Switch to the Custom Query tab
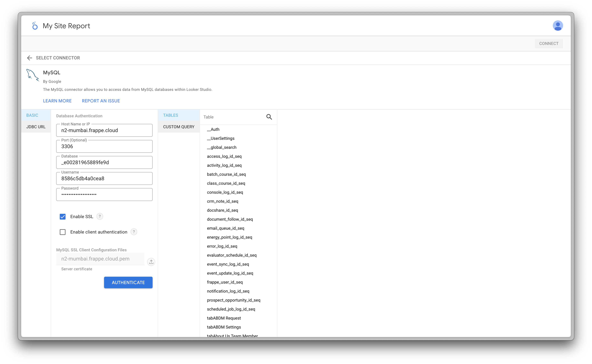592x364 pixels. pos(178,127)
